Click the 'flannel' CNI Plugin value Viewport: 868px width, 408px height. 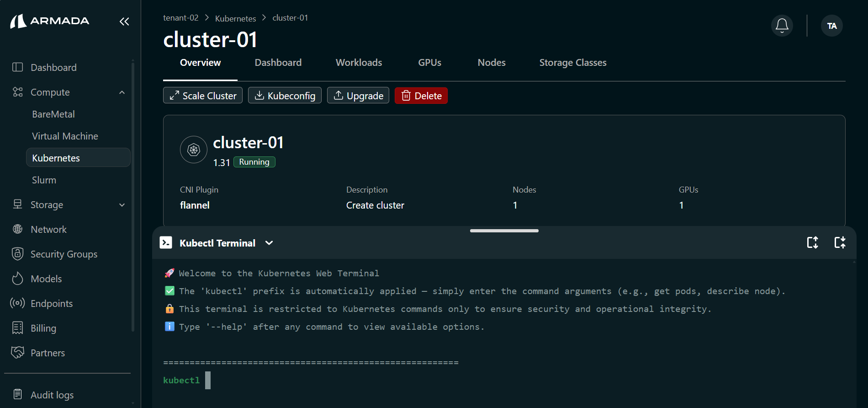195,205
